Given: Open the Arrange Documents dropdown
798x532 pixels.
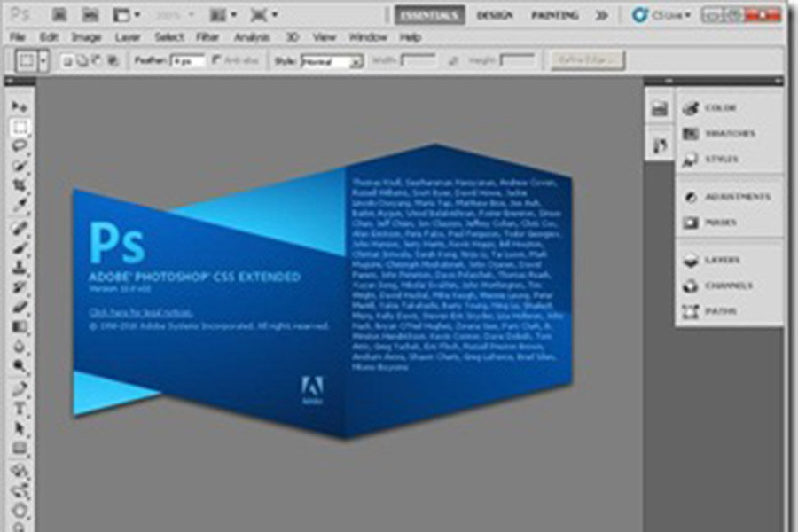Looking at the screenshot, I should pos(223,15).
